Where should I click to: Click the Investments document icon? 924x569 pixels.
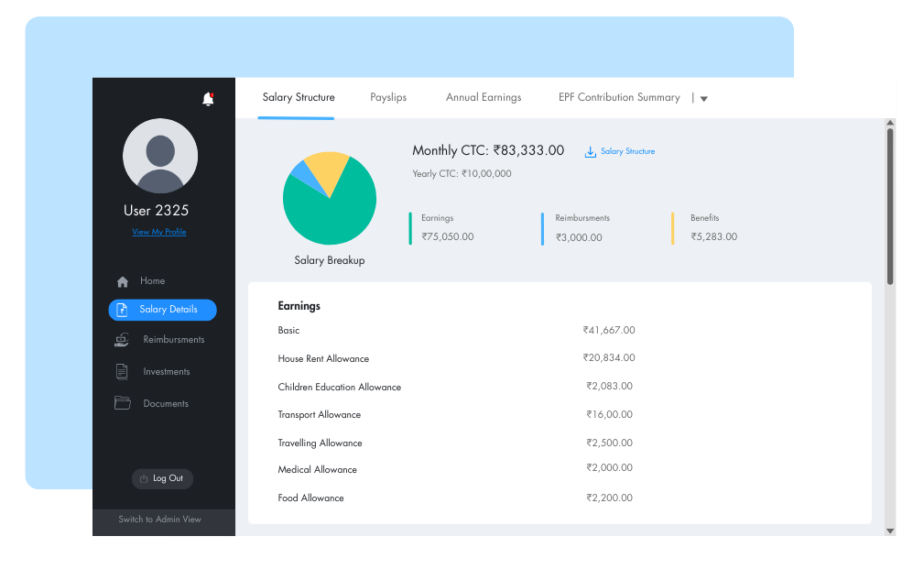122,371
